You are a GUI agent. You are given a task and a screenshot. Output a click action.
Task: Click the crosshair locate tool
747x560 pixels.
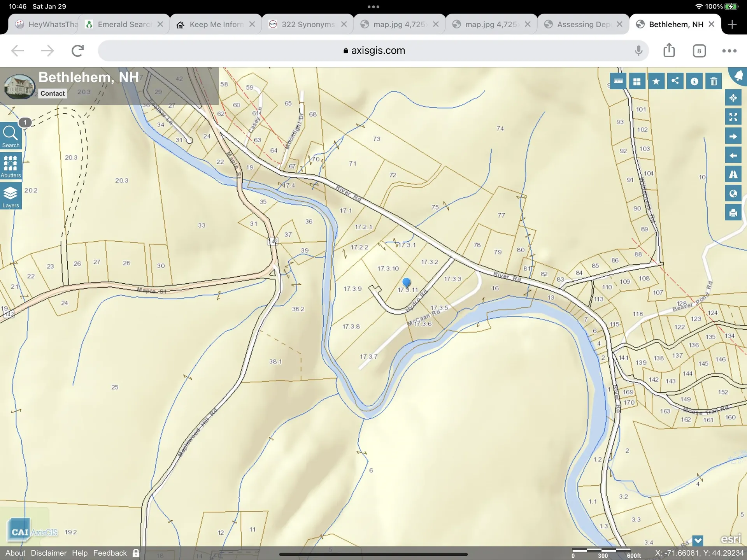(733, 98)
